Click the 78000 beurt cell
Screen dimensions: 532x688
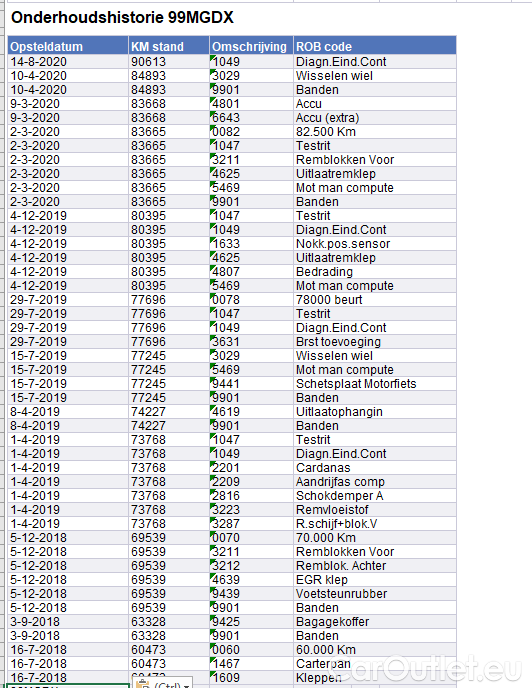coord(375,300)
